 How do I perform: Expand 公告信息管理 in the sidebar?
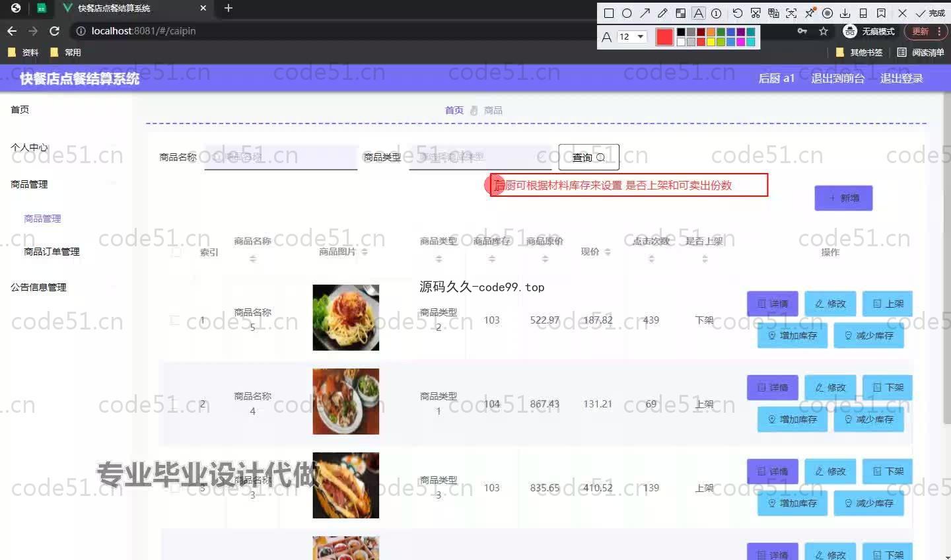coord(38,287)
